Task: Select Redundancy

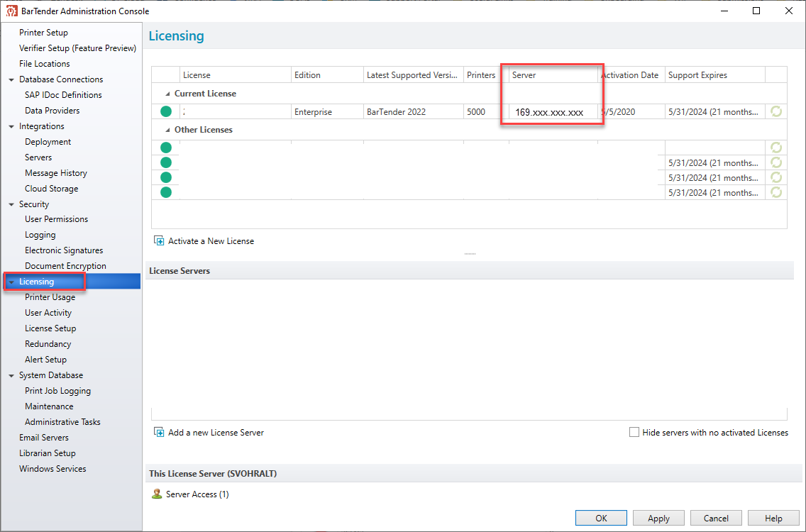Action: tap(48, 344)
